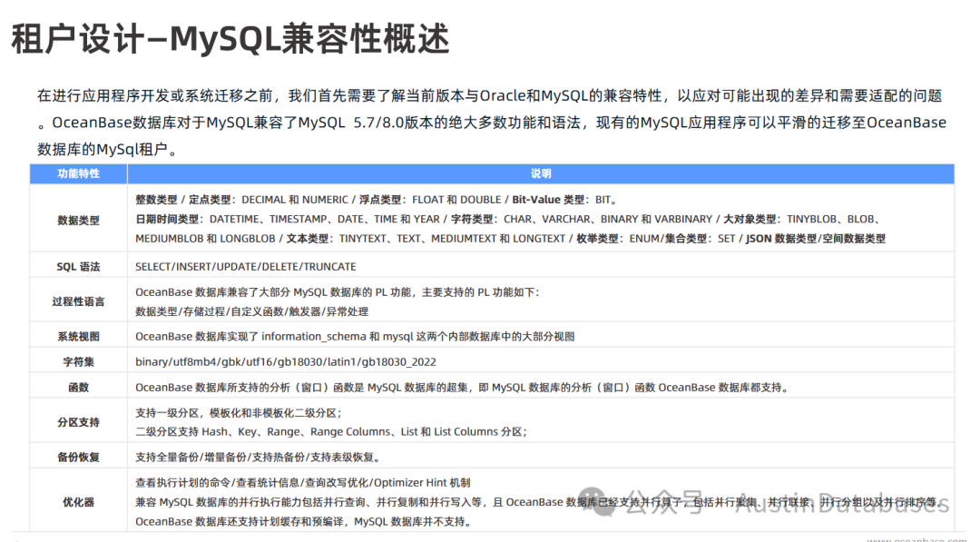Click the line starting "OceanBase 数据库还支持计划缓存和预编译"
This screenshot has width=980, height=542.
(x=304, y=521)
